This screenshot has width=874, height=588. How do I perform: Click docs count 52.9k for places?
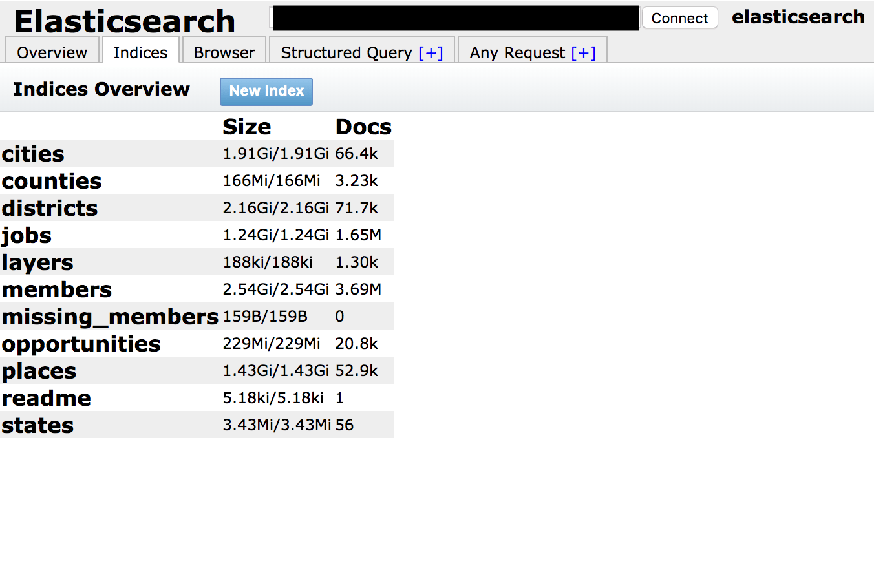[357, 371]
